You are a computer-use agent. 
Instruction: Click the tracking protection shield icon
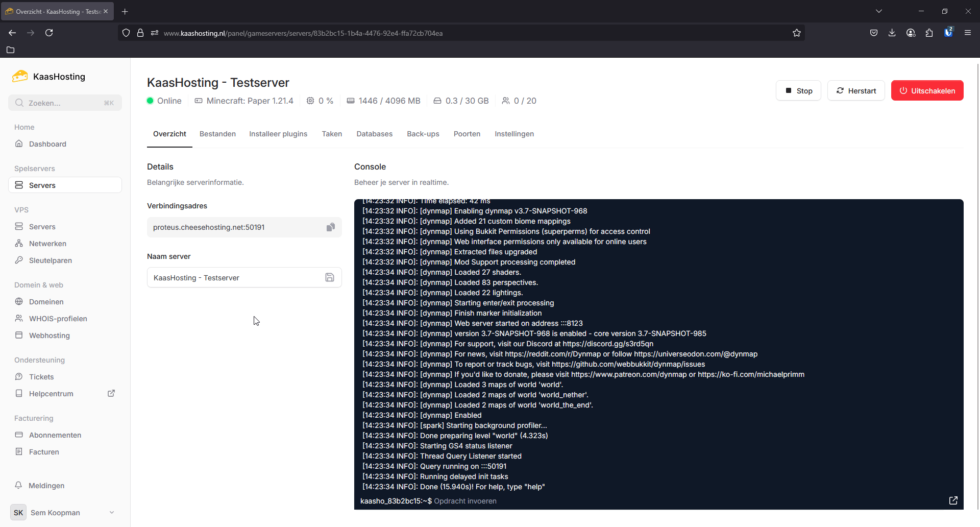pos(126,33)
